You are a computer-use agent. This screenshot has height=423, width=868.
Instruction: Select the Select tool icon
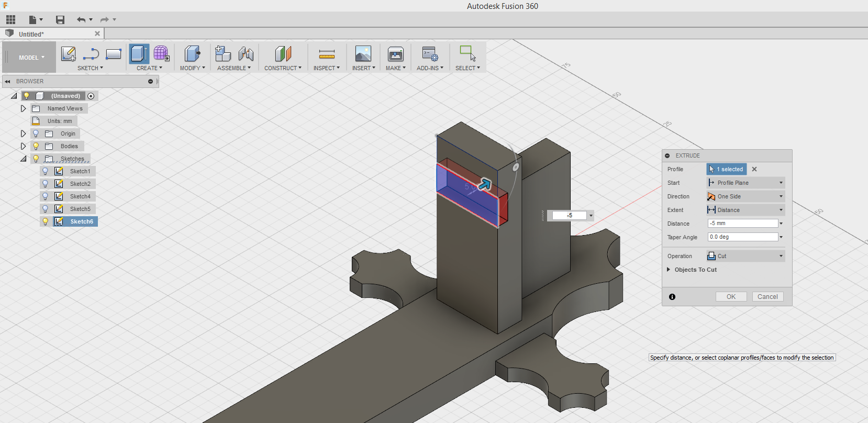pyautogui.click(x=468, y=53)
